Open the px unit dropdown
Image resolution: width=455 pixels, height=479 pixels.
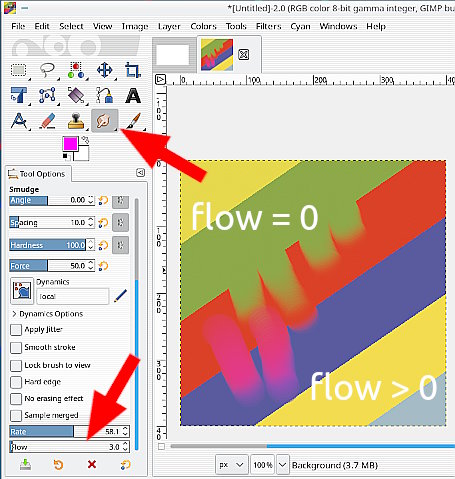pyautogui.click(x=231, y=464)
